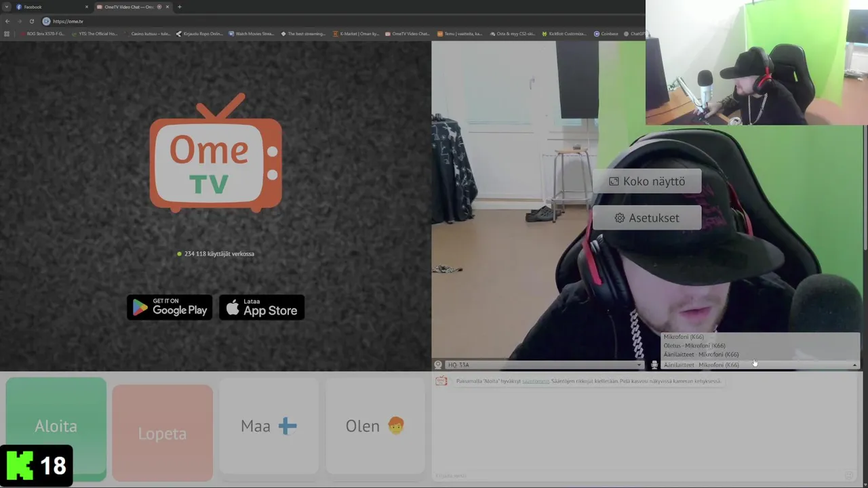Open the Olen gender selector
The image size is (868, 488).
click(375, 426)
